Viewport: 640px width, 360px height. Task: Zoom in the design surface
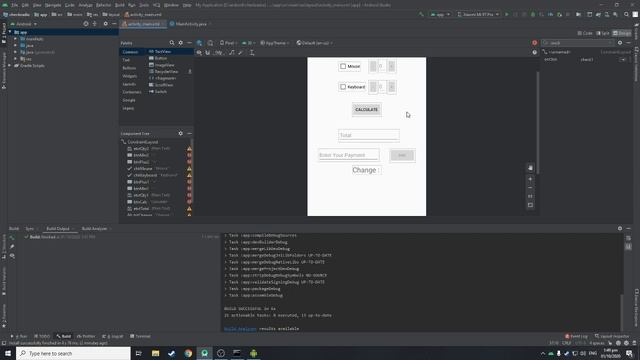tap(530, 179)
